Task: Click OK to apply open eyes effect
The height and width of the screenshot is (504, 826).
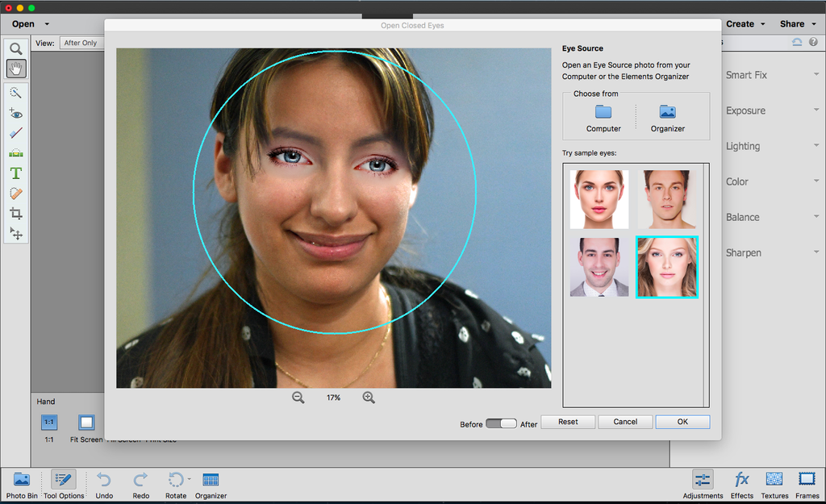Action: [682, 422]
